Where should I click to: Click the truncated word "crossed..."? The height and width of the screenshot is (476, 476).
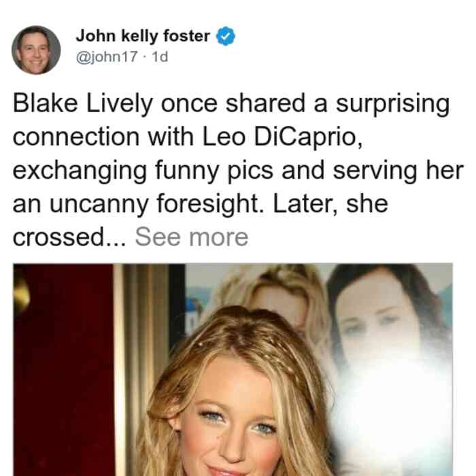pyautogui.click(x=69, y=237)
